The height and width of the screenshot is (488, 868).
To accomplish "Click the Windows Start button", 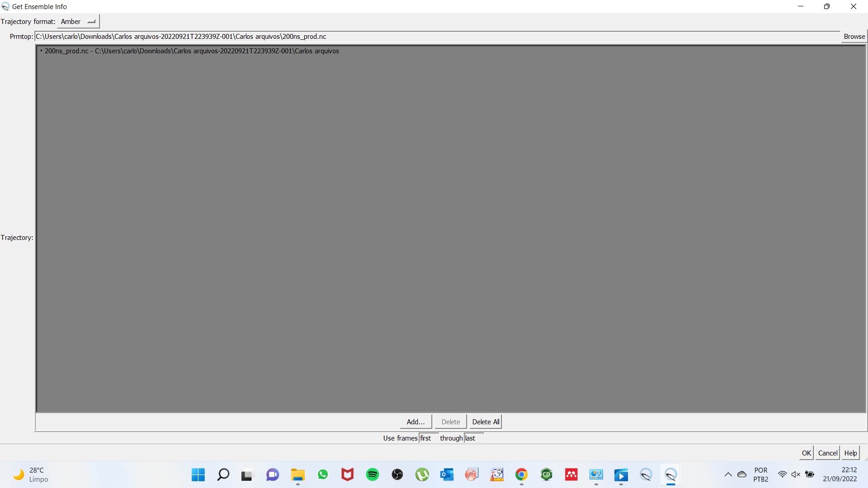I will [198, 474].
